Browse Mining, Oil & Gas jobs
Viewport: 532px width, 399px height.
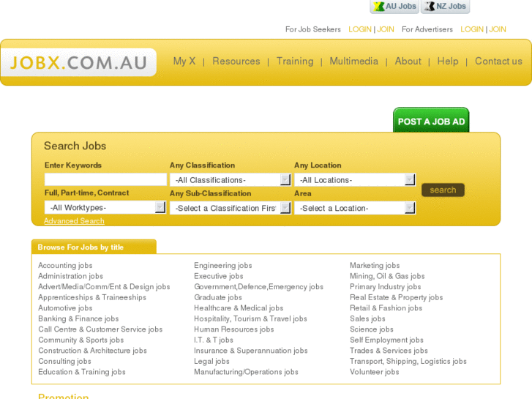(x=387, y=276)
